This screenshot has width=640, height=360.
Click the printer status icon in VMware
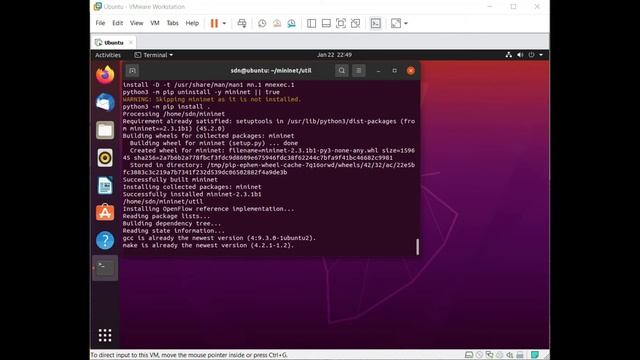tap(520, 355)
